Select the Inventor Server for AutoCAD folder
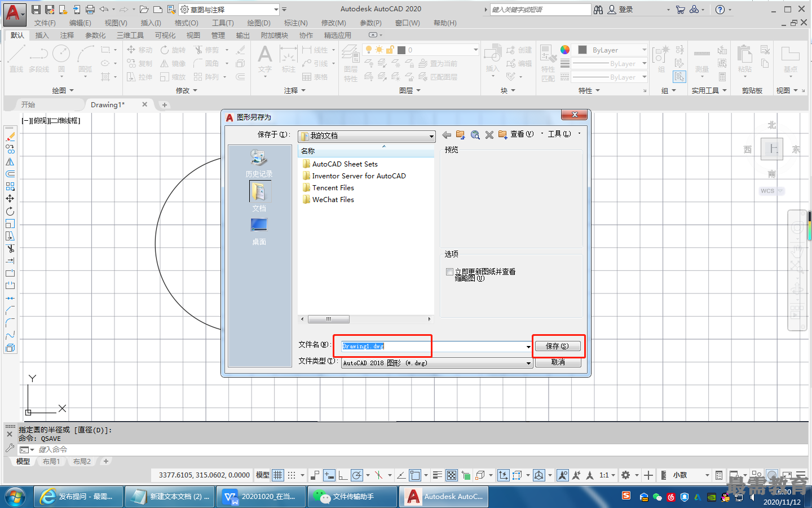Viewport: 812px width, 508px height. [x=354, y=176]
